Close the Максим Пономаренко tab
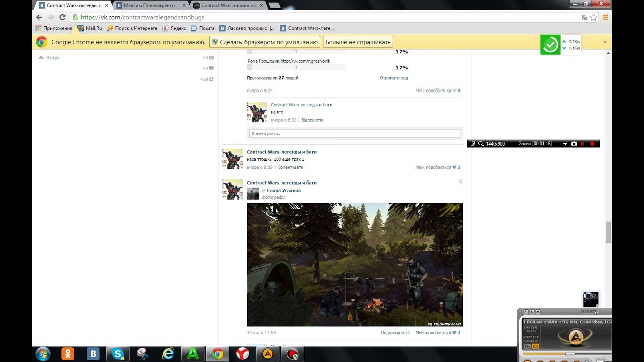 coord(183,5)
